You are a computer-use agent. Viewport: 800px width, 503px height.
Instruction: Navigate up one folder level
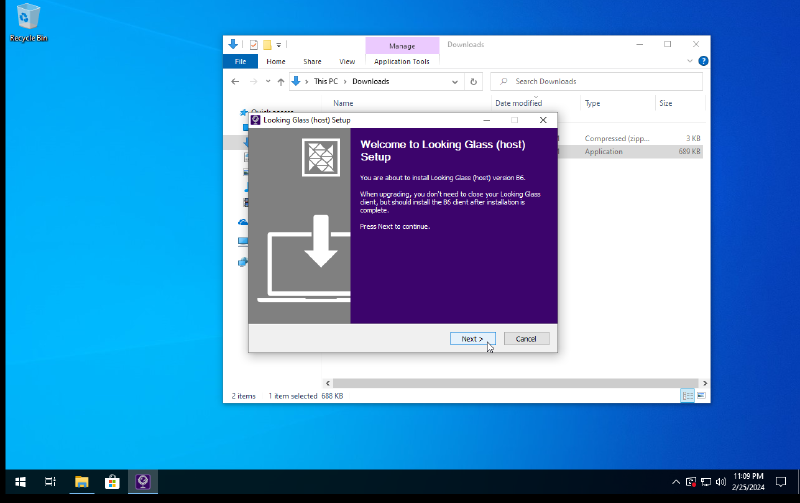(281, 82)
